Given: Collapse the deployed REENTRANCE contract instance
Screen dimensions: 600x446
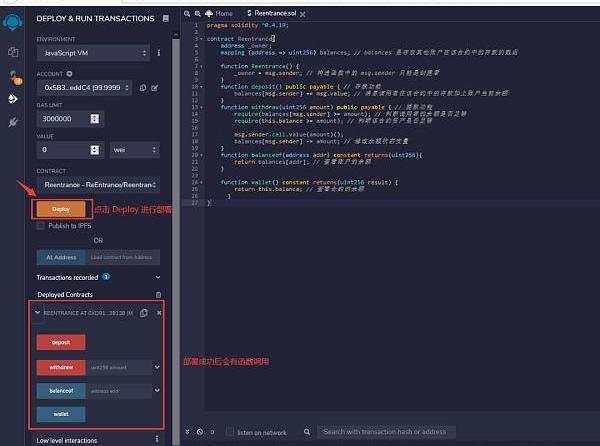Looking at the screenshot, I should [x=38, y=313].
